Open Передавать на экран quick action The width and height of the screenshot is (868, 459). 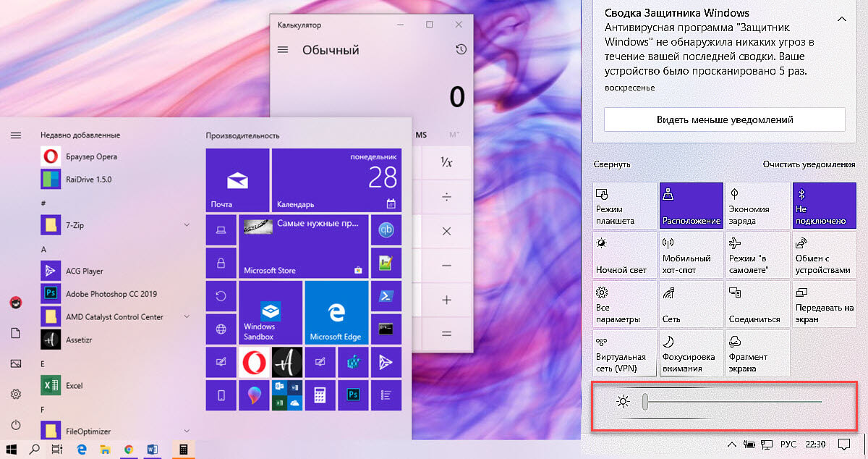pyautogui.click(x=825, y=304)
